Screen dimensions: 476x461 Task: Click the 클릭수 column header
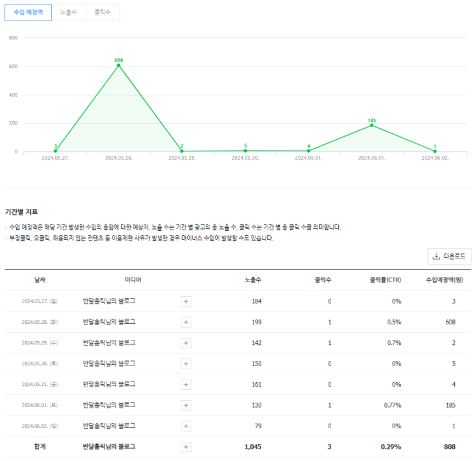pos(323,280)
